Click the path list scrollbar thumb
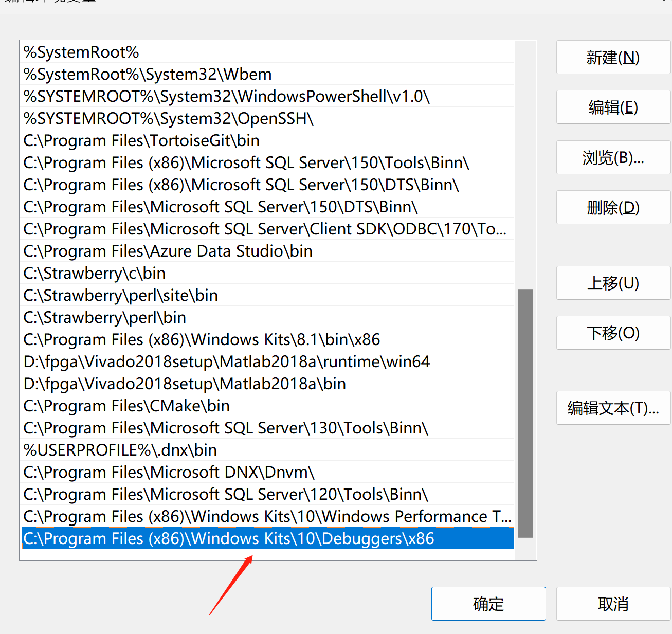 click(525, 413)
